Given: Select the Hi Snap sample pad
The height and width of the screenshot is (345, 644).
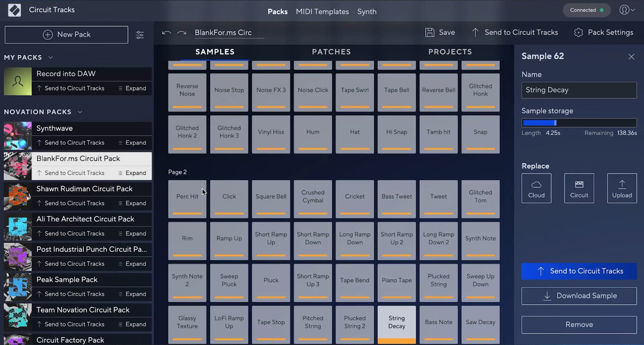Looking at the screenshot, I should (397, 134).
